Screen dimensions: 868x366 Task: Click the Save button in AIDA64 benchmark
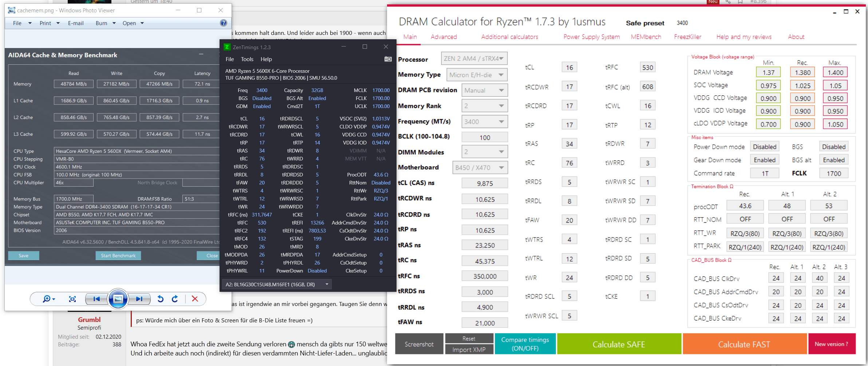coord(24,255)
